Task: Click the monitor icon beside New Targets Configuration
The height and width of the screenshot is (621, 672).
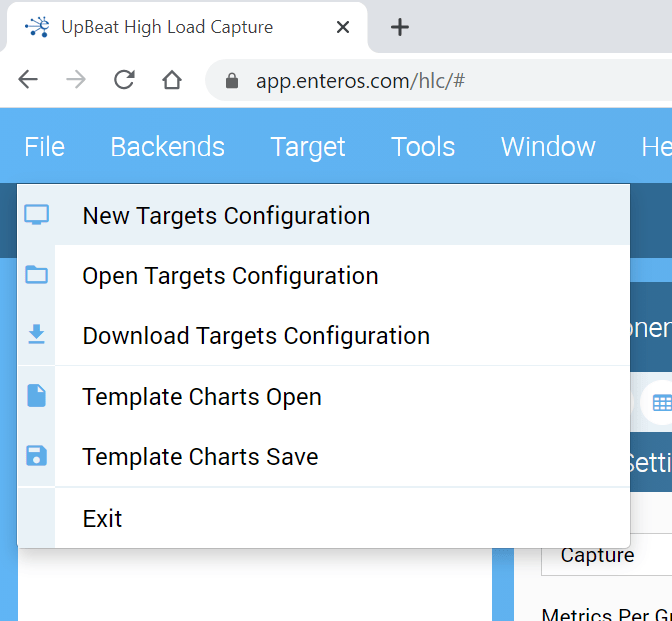Action: [x=36, y=215]
